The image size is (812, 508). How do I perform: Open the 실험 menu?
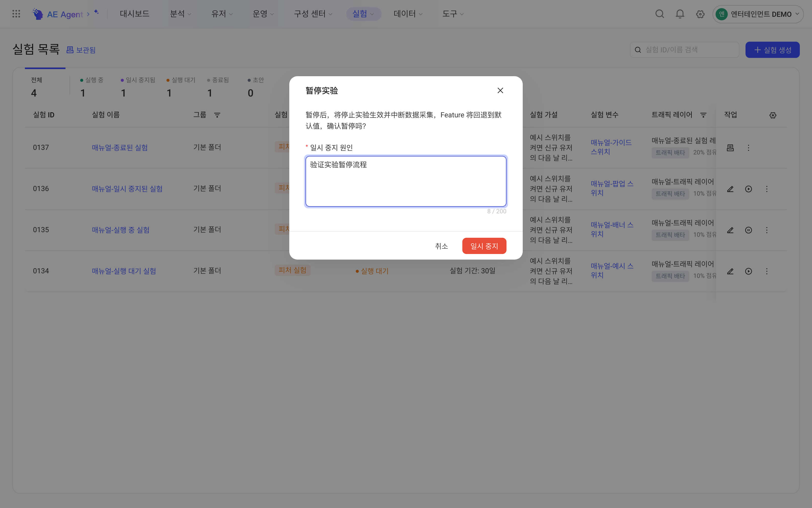[x=363, y=14]
